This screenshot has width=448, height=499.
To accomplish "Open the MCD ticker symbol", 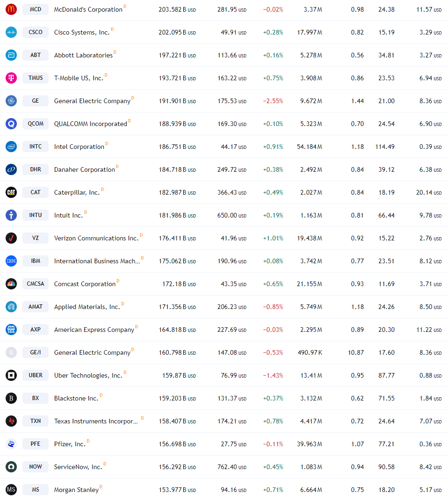I will (36, 9).
